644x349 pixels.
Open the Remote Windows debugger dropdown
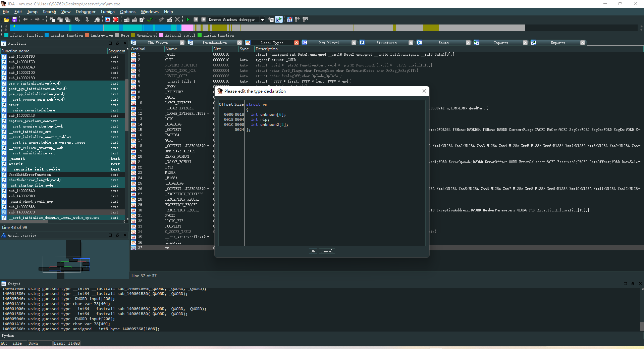[x=262, y=20]
